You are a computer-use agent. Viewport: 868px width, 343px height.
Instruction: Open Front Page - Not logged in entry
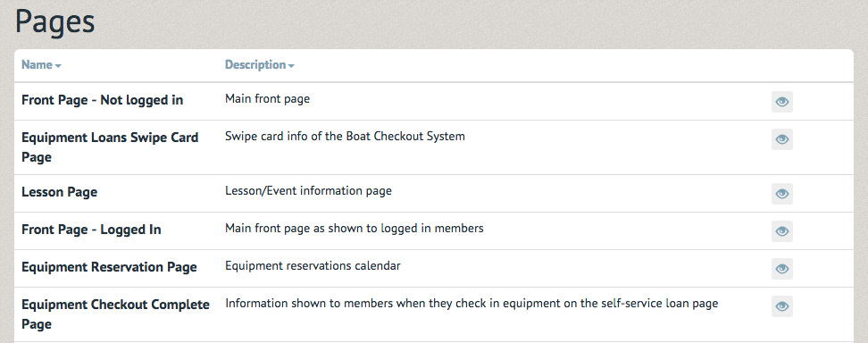[x=103, y=100]
